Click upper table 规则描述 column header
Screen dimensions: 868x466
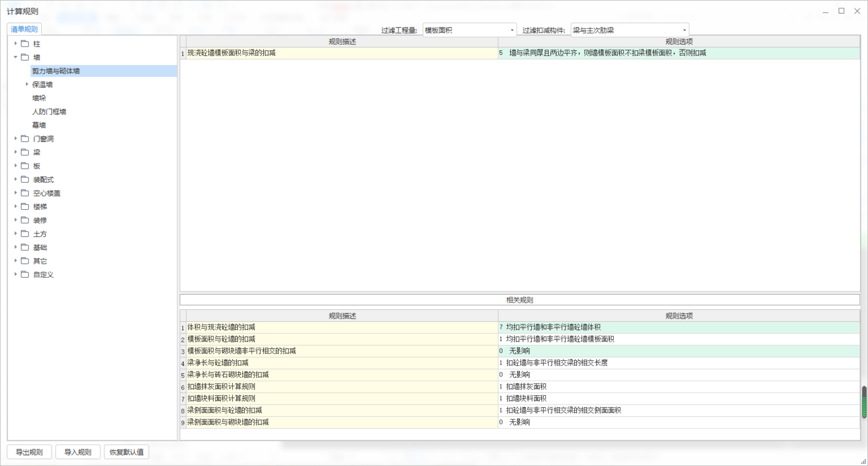coord(342,42)
